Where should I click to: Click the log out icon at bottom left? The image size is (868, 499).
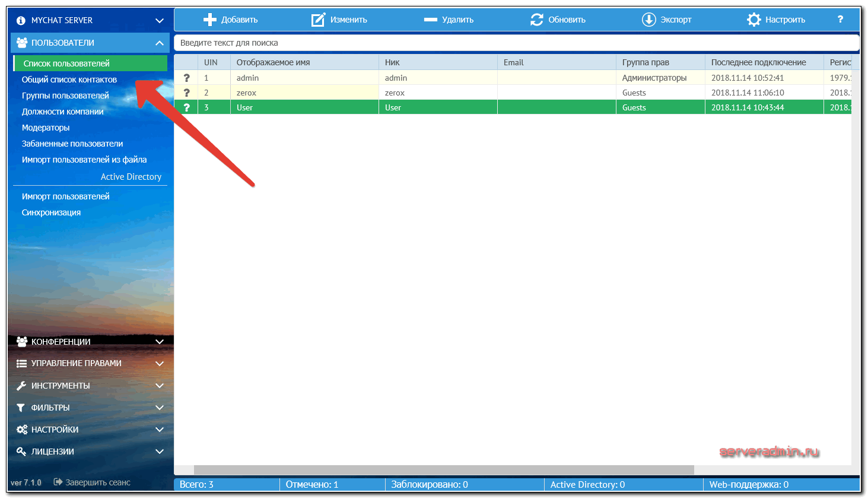(x=58, y=482)
